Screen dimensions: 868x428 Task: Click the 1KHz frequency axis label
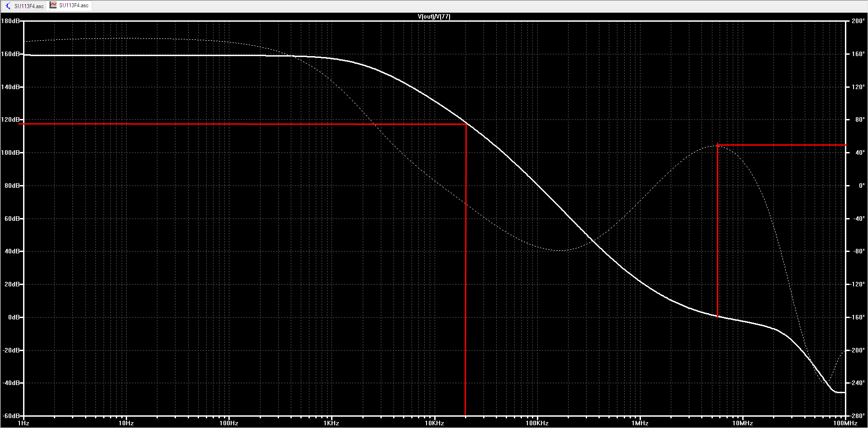tap(332, 423)
